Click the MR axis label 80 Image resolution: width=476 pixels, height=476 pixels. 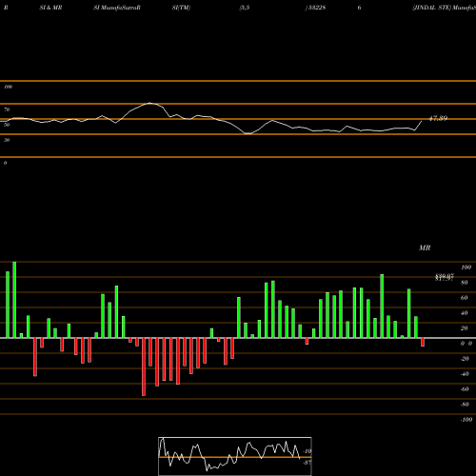(465, 283)
